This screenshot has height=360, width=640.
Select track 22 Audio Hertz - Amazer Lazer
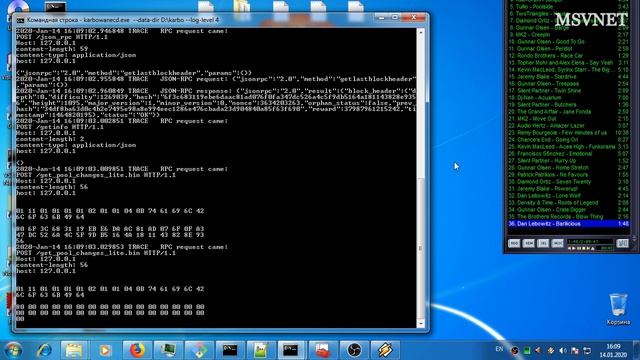569,126
